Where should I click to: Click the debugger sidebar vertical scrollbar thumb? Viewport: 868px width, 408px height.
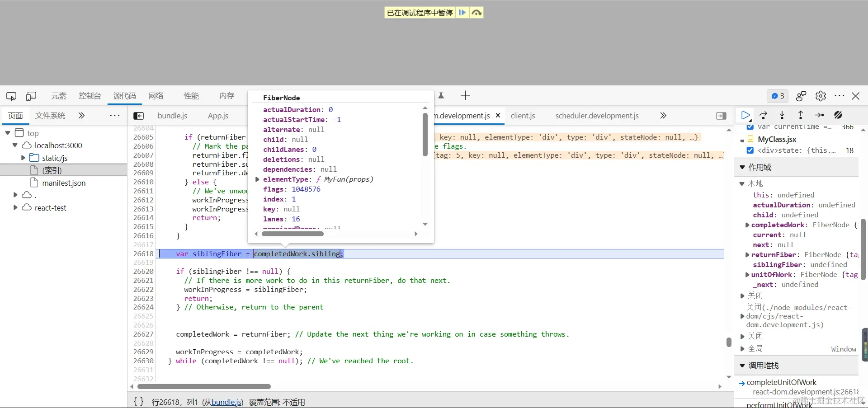(x=863, y=249)
